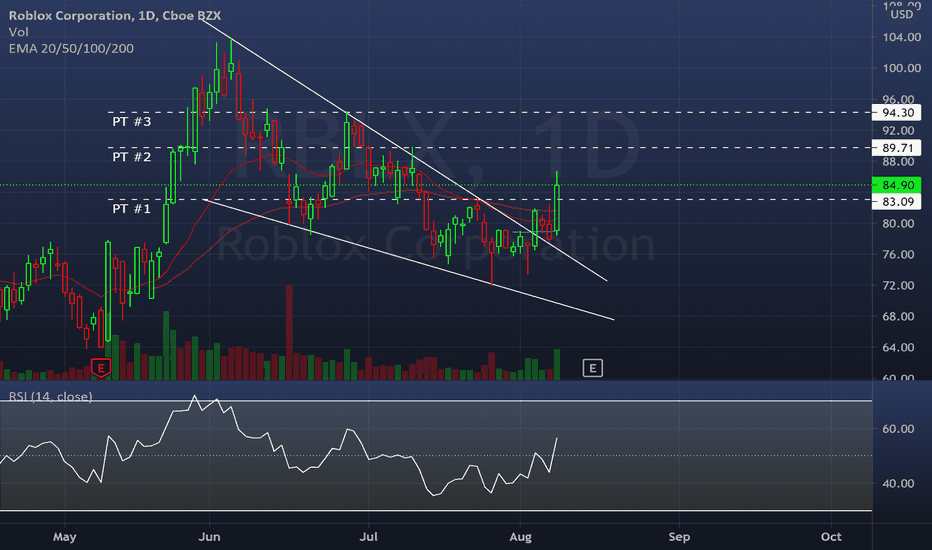Click the Aug label on time axis
932x550 pixels.
[x=520, y=537]
